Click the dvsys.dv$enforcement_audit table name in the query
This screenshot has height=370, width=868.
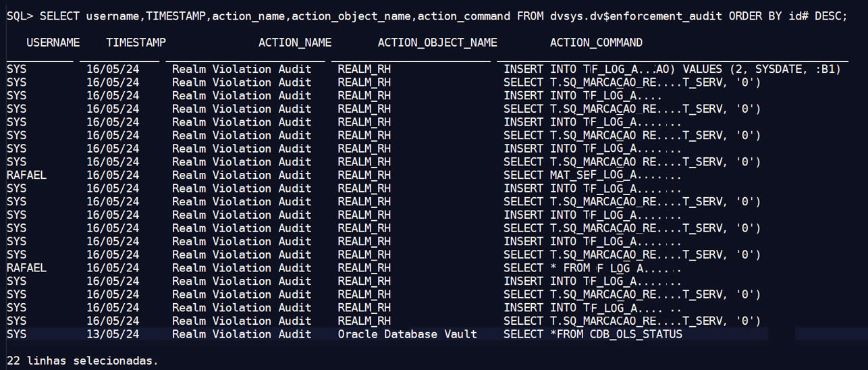coord(634,16)
